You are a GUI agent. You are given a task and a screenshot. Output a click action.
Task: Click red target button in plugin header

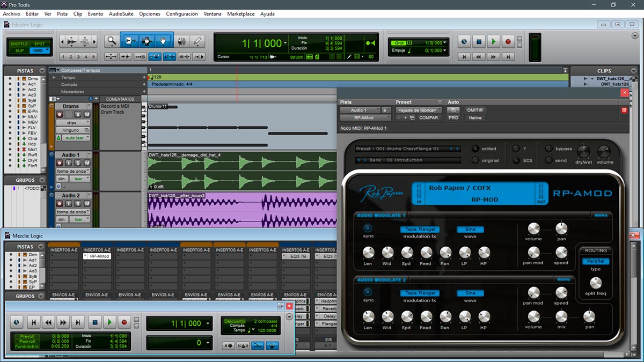[x=624, y=110]
